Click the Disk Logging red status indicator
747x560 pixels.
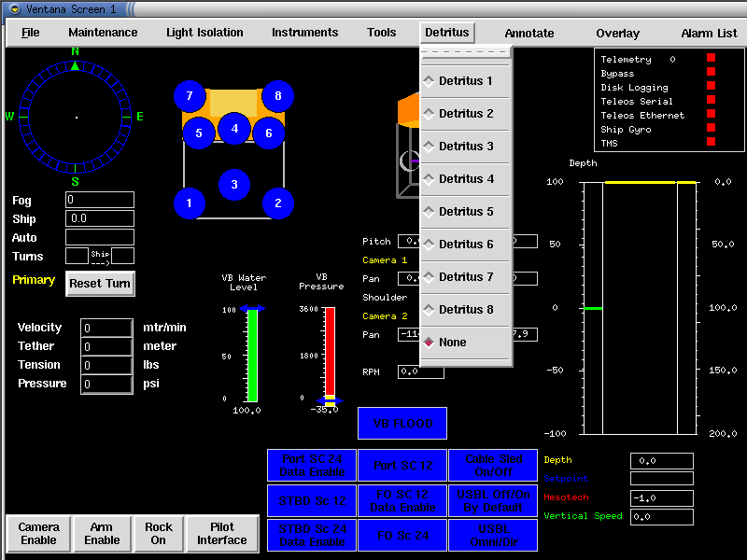tap(712, 85)
